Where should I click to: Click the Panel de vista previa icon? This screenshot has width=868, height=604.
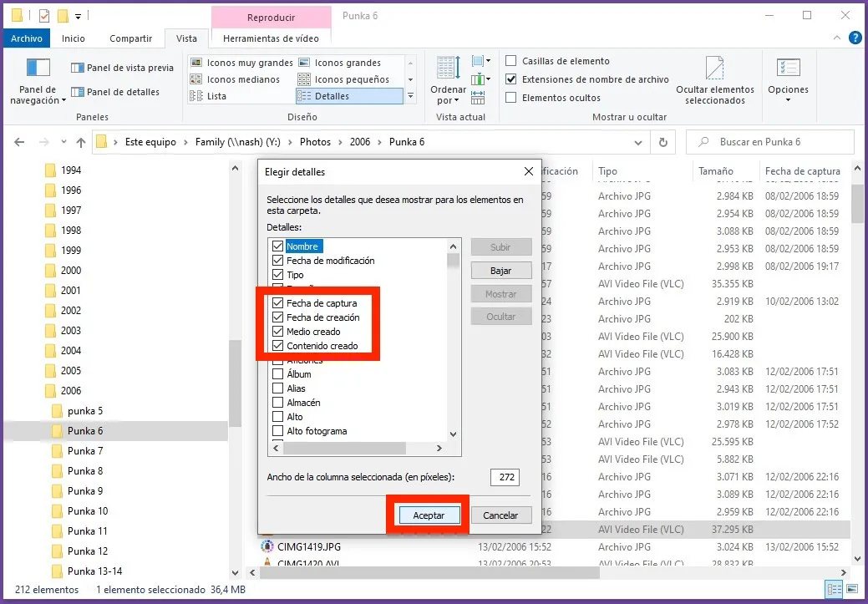78,68
